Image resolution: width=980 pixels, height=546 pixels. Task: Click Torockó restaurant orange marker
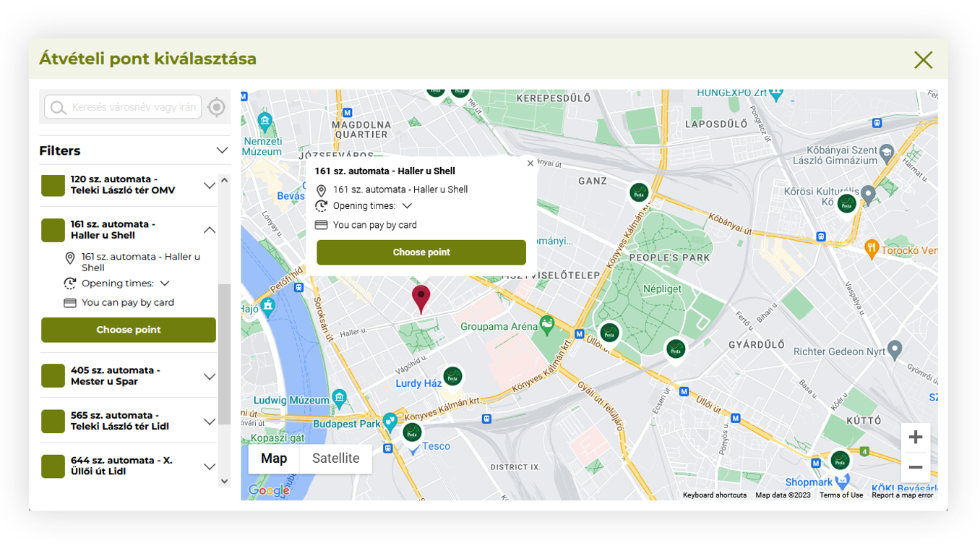[x=872, y=248]
